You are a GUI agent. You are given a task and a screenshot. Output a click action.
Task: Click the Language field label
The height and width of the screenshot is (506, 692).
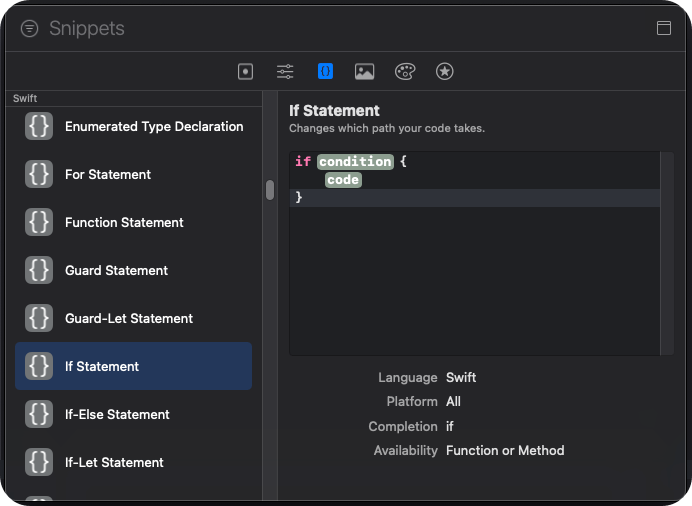(407, 378)
